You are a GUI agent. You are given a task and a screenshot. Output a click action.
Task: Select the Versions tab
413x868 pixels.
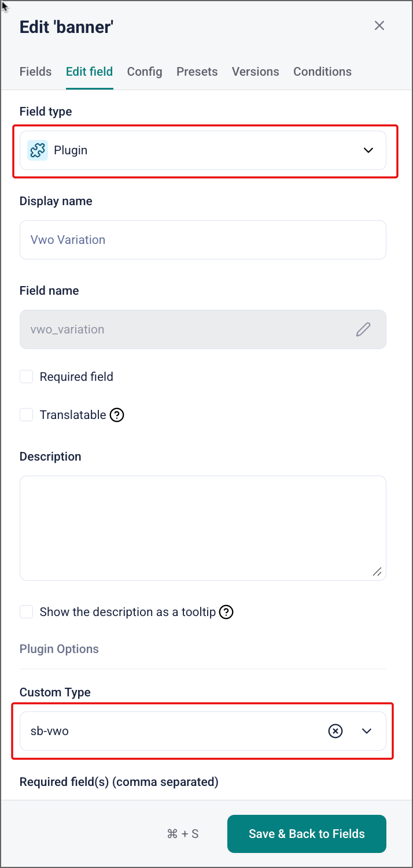(x=256, y=72)
